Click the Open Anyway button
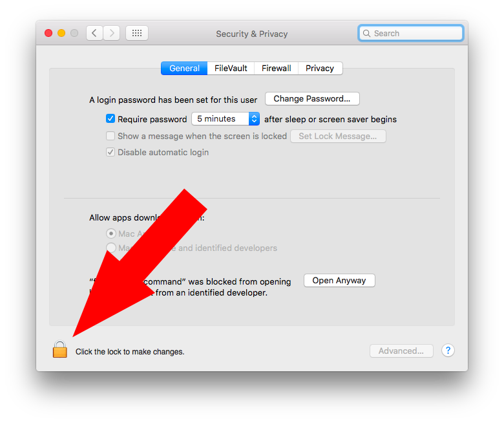504x423 pixels. [339, 281]
